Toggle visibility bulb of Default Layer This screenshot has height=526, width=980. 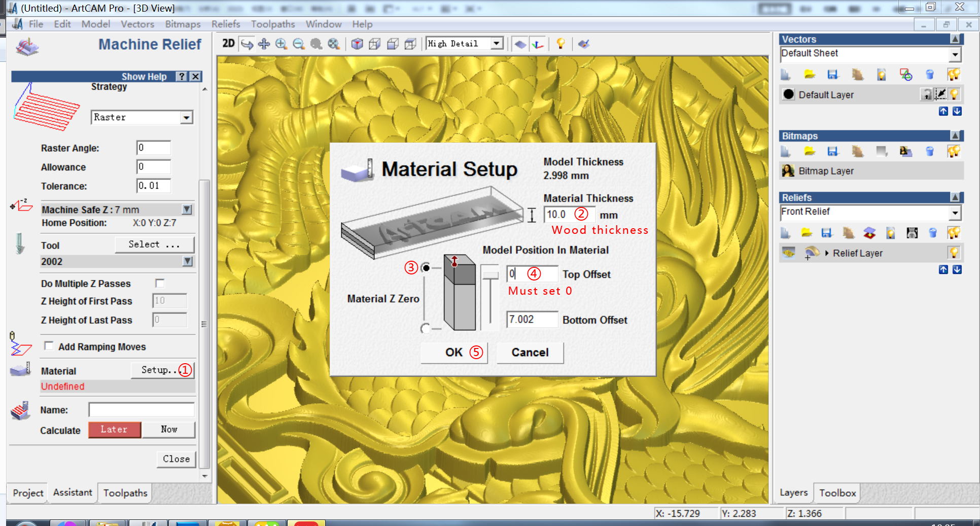pyautogui.click(x=955, y=94)
